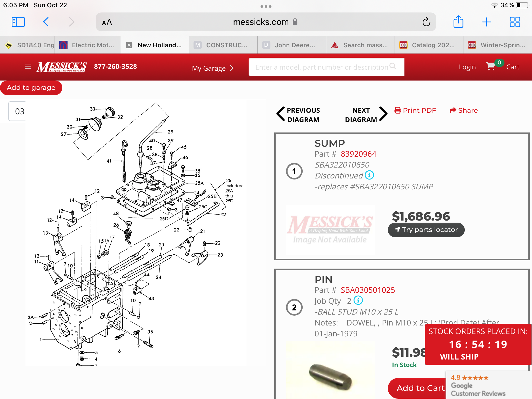Image resolution: width=532 pixels, height=399 pixels.
Task: Click the search magnifier icon
Action: coord(393,66)
